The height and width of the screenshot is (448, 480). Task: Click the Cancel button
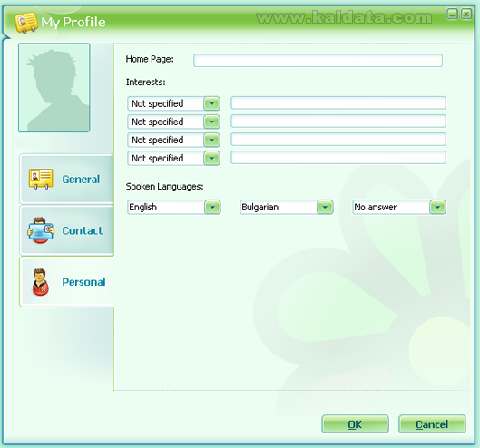coord(432,424)
